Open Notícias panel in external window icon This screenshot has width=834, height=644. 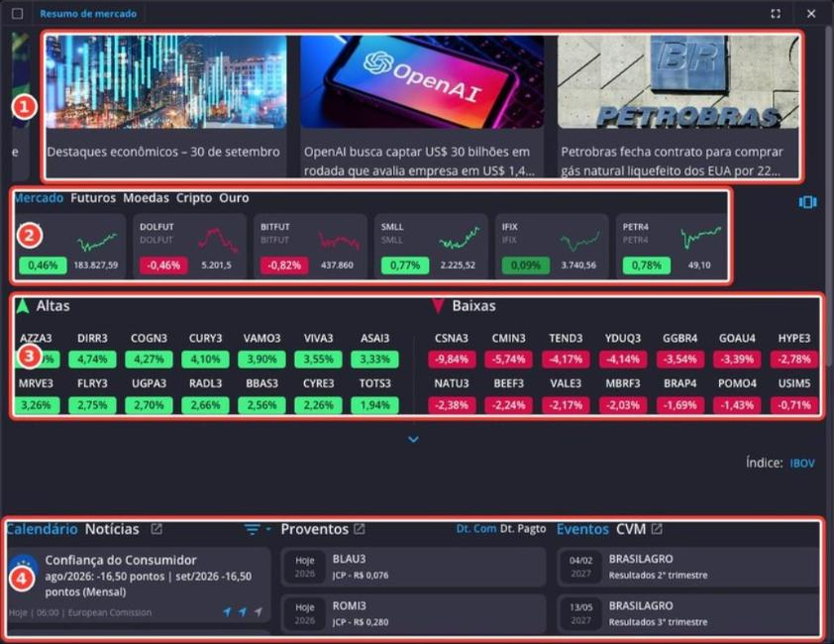[156, 529]
